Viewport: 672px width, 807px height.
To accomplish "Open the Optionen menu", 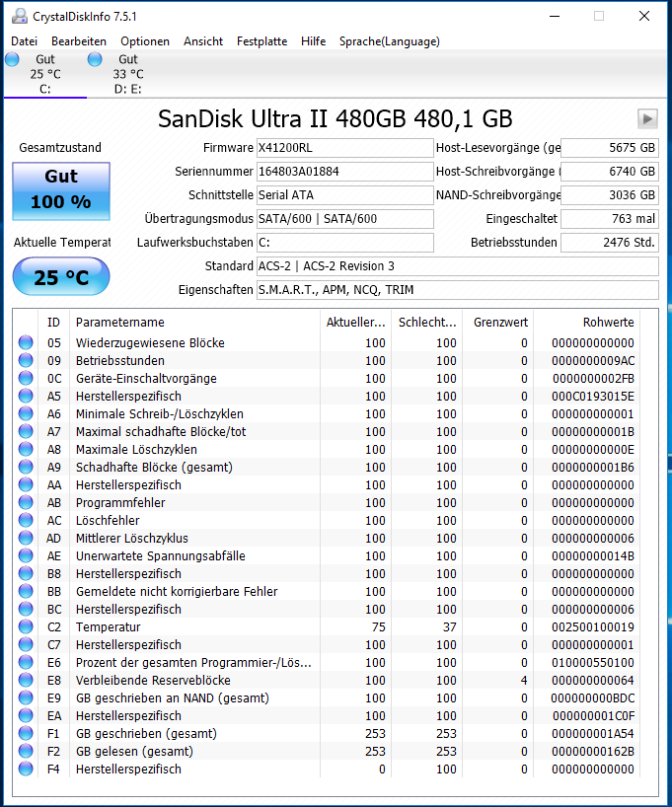I will pos(145,41).
